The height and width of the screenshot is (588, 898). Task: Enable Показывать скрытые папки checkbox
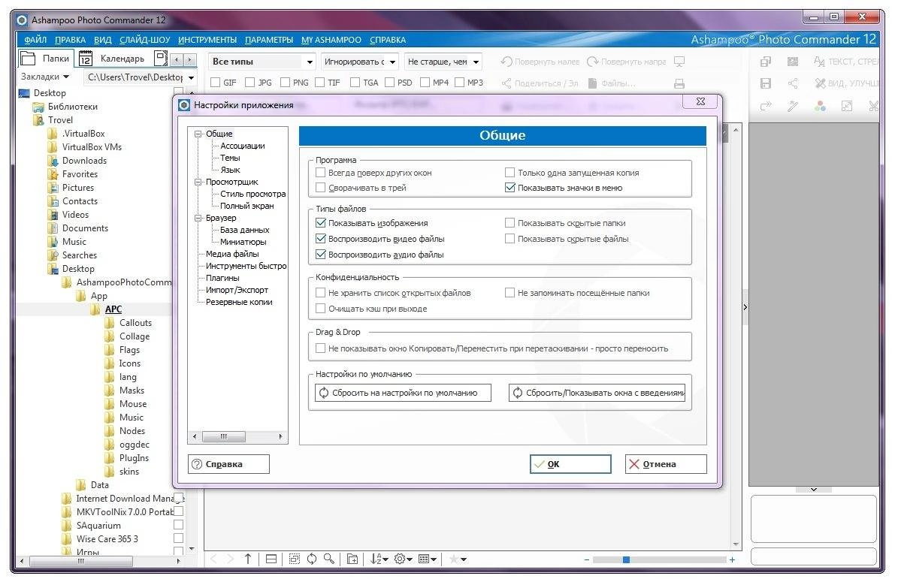click(509, 223)
